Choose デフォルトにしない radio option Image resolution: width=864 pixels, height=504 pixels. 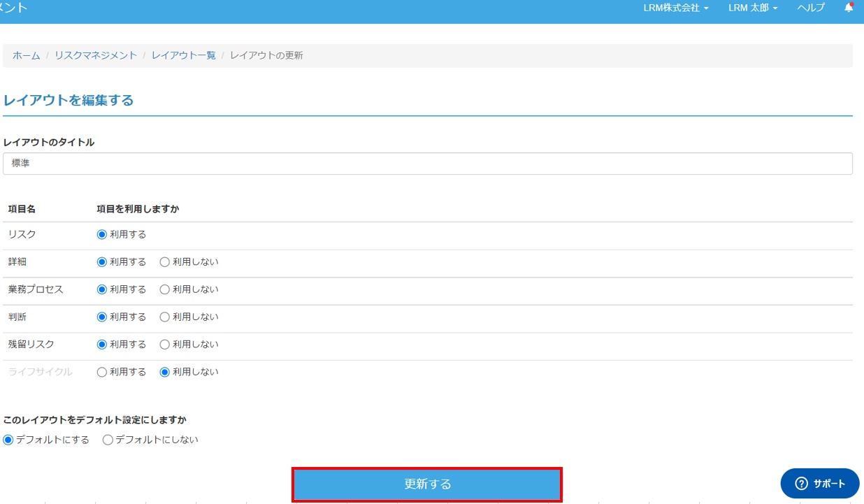click(x=108, y=440)
